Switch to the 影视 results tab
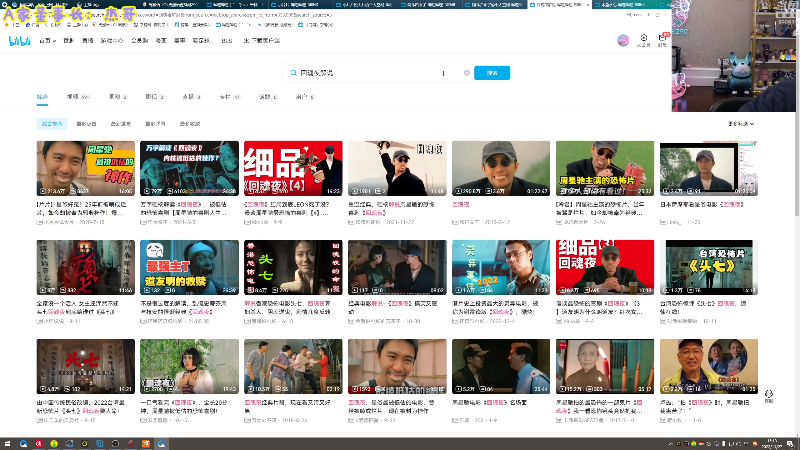 pyautogui.click(x=155, y=97)
